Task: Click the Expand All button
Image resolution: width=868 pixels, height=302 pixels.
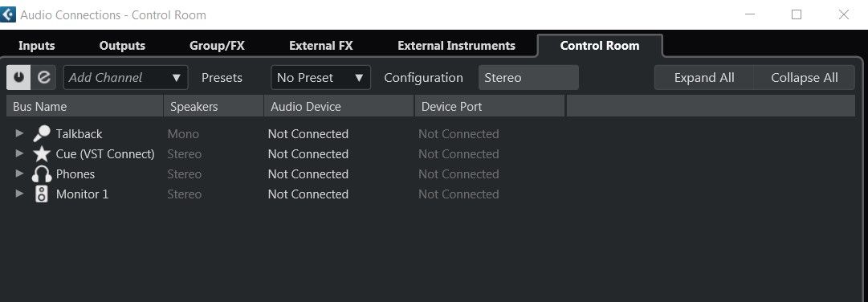Action: click(x=704, y=78)
